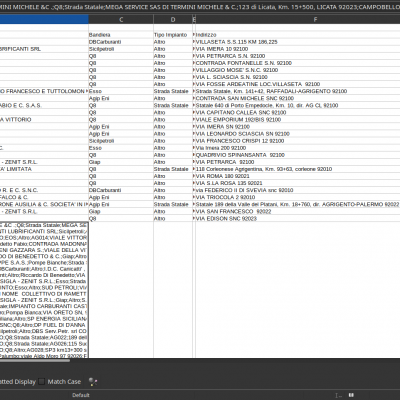Select the VIALE EMPORIUM 192/BIS 92100 cell
Viewport: 400px width, 400px height.
pyautogui.click(x=298, y=120)
